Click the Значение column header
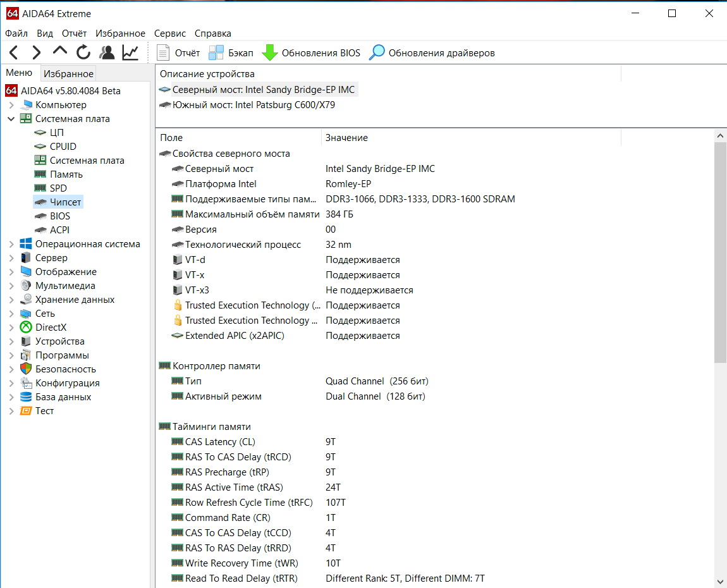Screen dimensions: 727x588 coord(470,138)
